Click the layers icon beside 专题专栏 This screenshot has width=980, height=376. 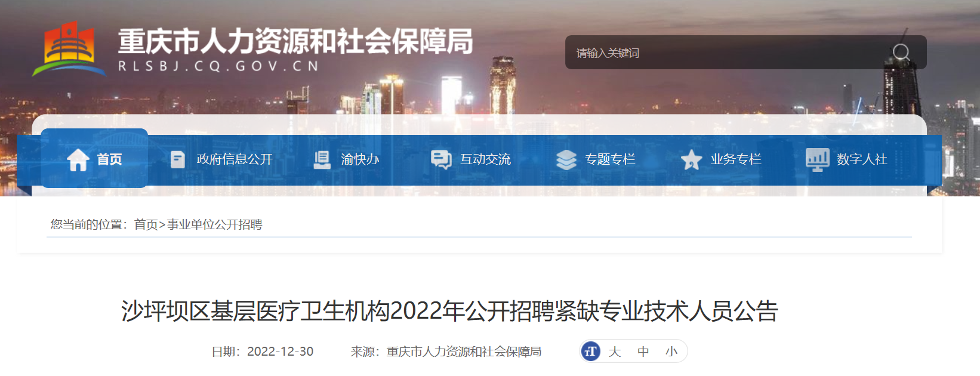(566, 159)
